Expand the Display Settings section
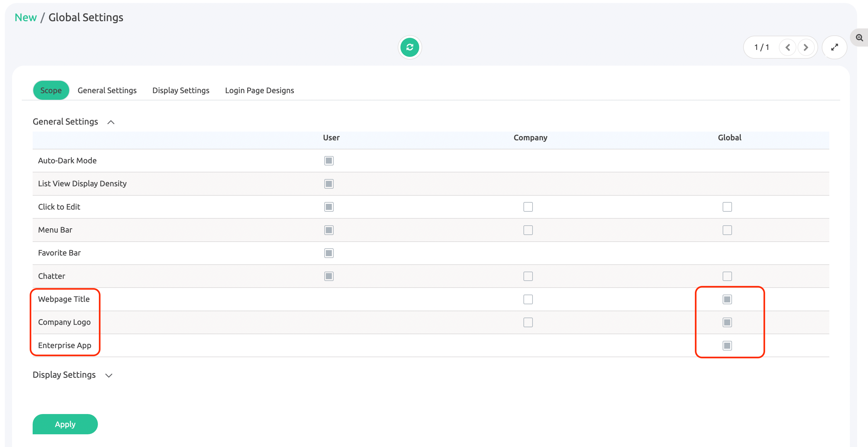 (x=108, y=375)
